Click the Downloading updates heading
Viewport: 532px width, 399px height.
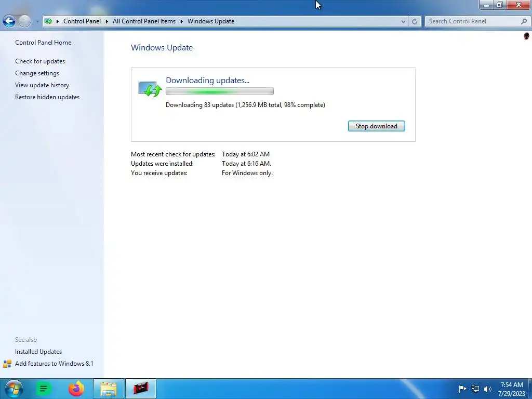tap(207, 80)
